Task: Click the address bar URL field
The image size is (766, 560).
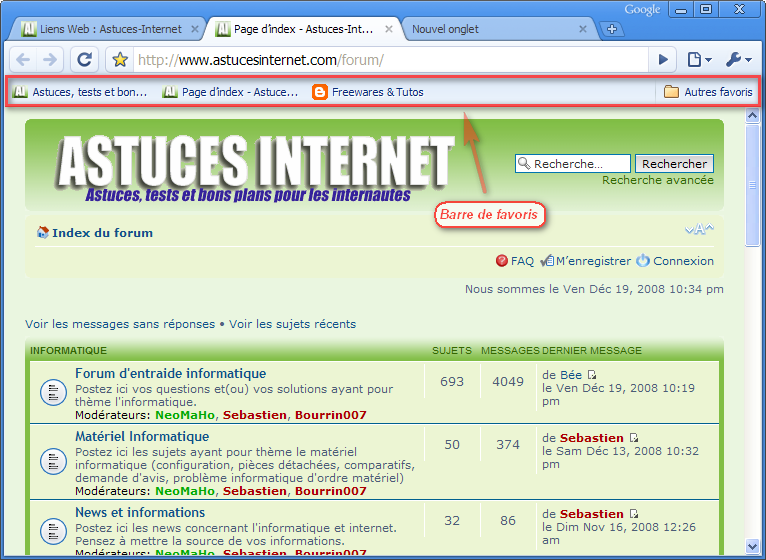Action: click(x=391, y=60)
